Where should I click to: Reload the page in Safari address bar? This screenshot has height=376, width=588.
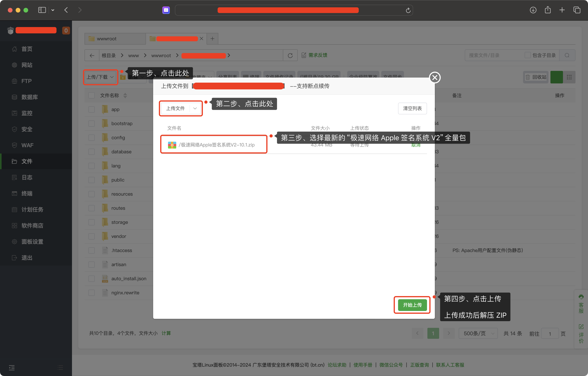[408, 10]
